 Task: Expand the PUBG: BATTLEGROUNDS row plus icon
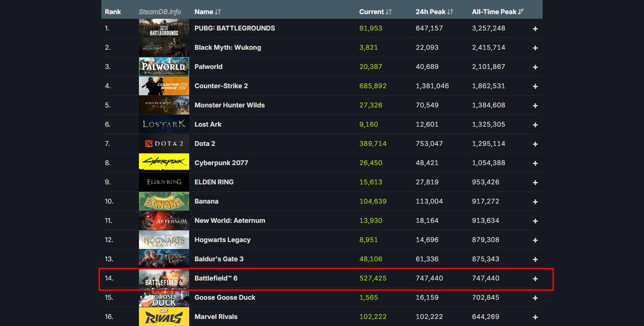point(535,29)
